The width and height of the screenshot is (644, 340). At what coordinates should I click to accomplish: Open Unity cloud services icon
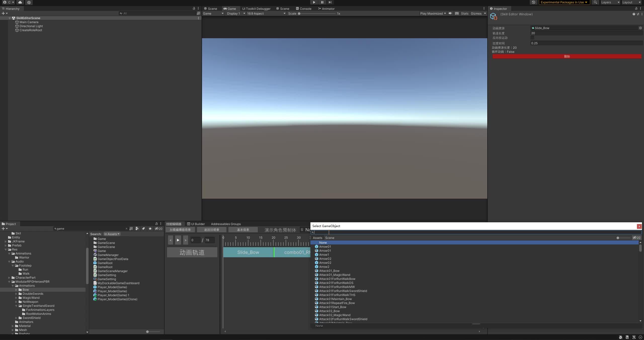point(20,2)
